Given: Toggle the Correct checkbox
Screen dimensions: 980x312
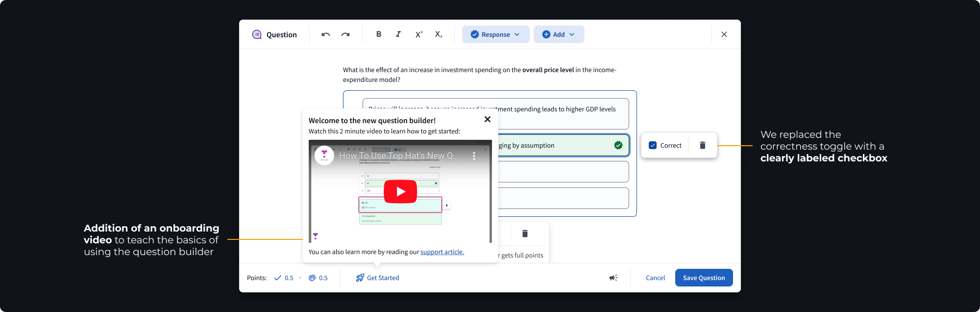Looking at the screenshot, I should click(x=653, y=145).
